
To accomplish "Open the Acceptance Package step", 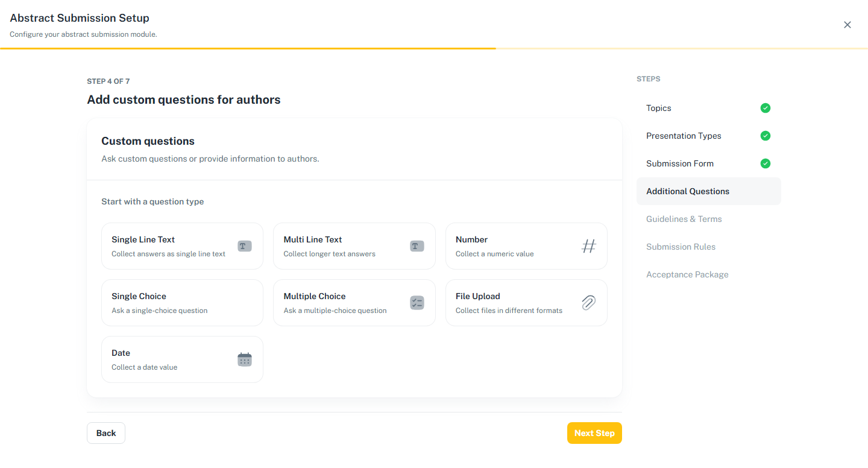I will 709,274.
